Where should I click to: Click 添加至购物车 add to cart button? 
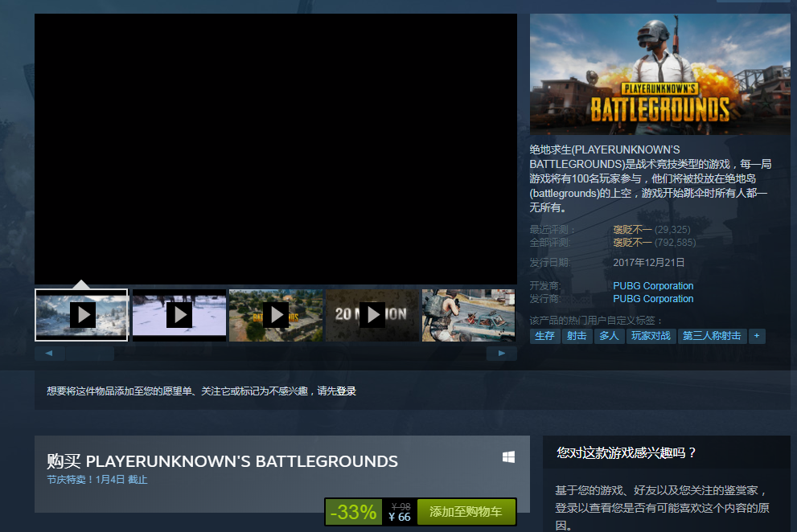point(466,512)
